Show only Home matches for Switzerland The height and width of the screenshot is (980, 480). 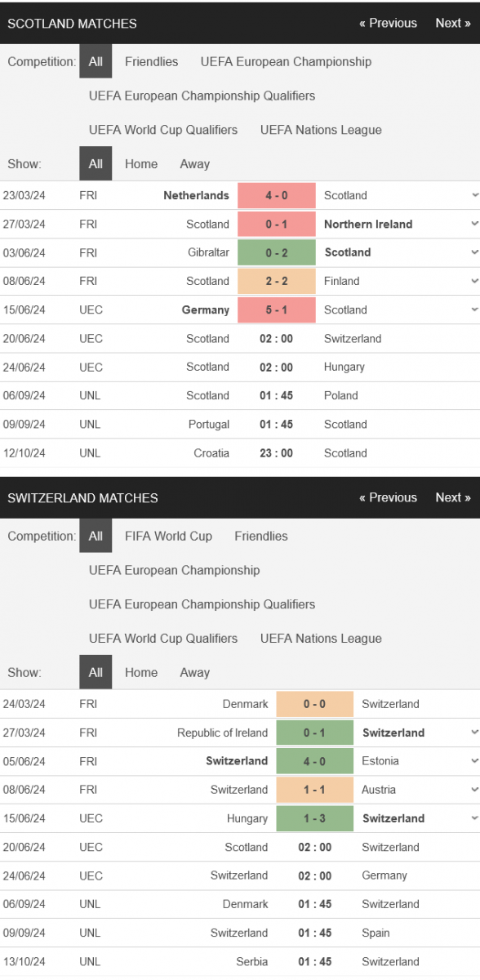click(x=141, y=672)
